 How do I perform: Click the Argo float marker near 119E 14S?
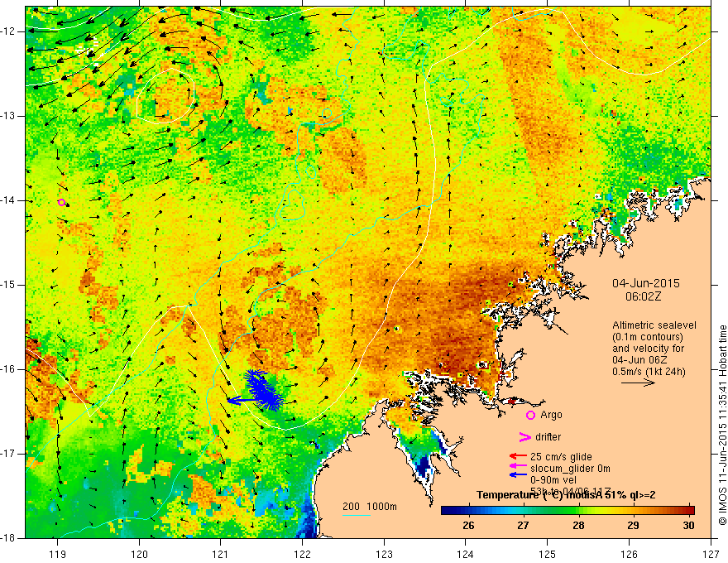click(61, 202)
